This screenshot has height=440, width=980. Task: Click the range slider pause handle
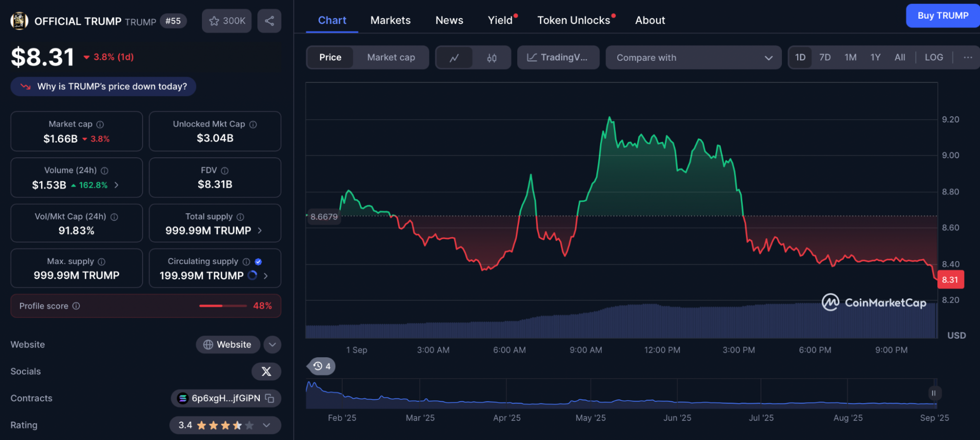click(x=933, y=393)
